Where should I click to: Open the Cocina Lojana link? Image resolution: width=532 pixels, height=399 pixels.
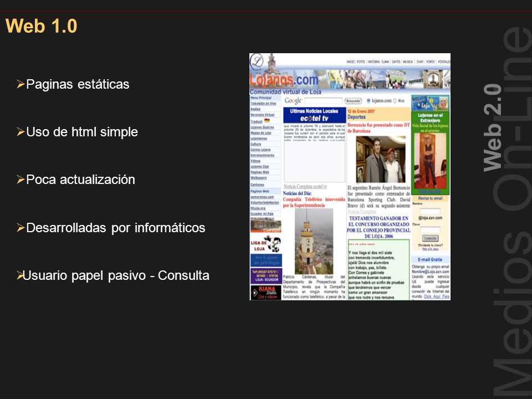point(260,150)
